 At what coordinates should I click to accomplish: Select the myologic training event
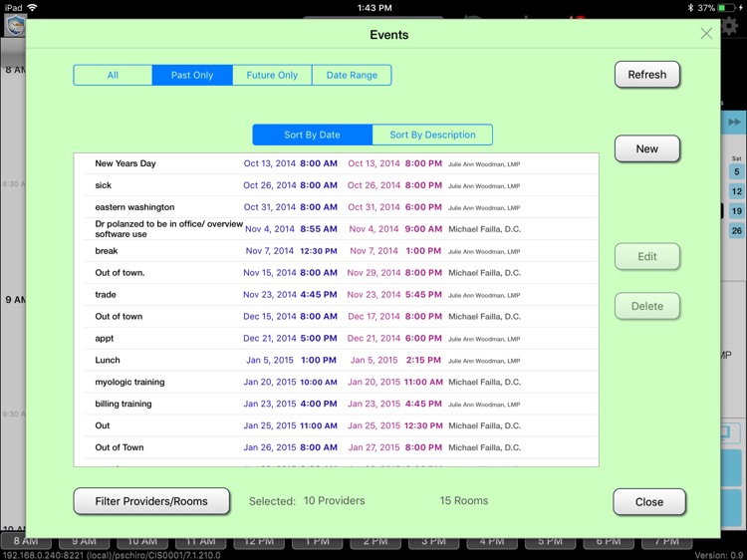pos(336,383)
